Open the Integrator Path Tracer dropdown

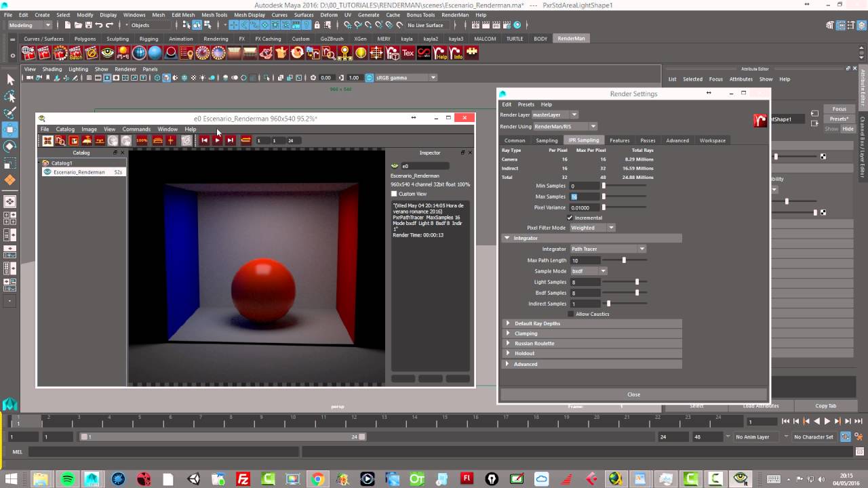coord(608,249)
